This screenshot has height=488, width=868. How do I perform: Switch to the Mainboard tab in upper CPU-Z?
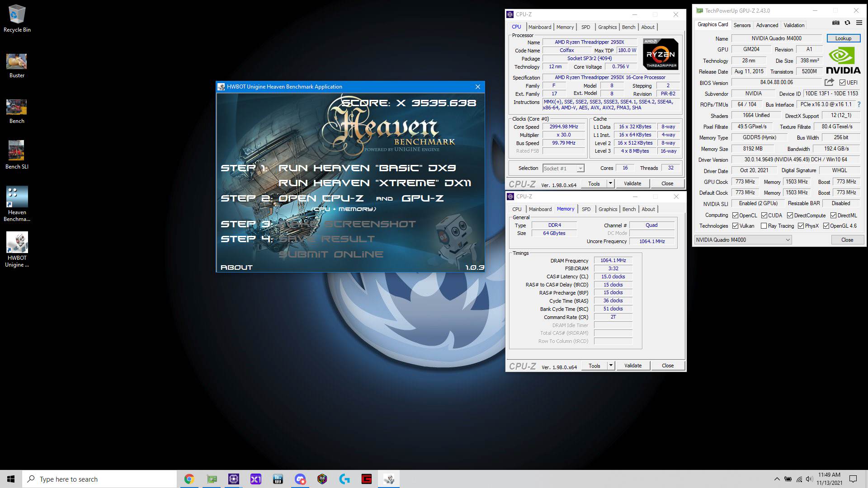click(540, 27)
